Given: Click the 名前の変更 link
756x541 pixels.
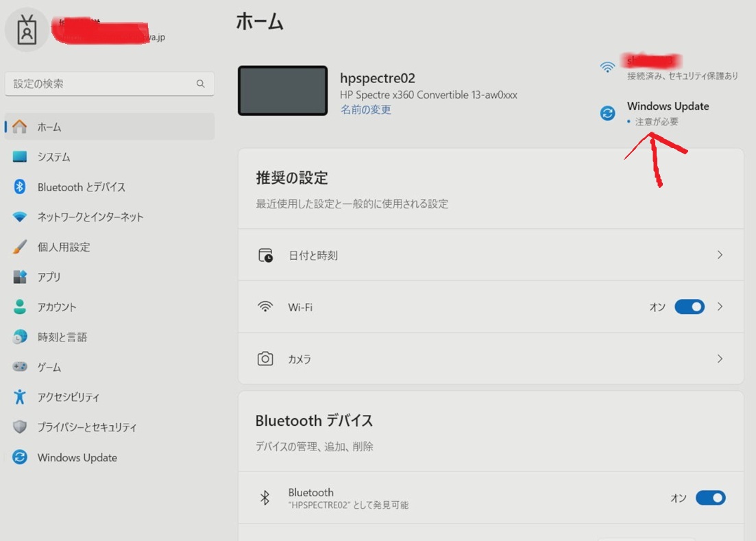Looking at the screenshot, I should tap(365, 110).
